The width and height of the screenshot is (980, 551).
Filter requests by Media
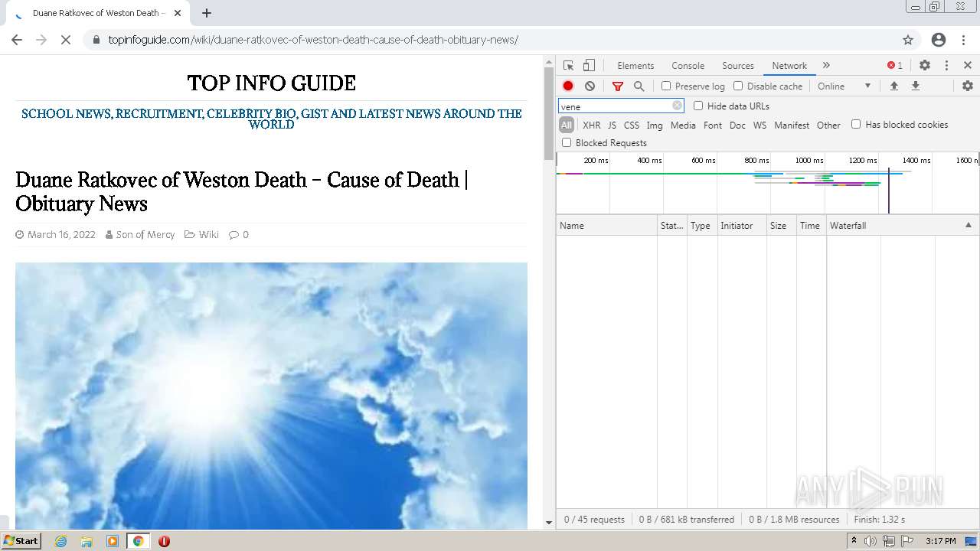[x=683, y=125]
